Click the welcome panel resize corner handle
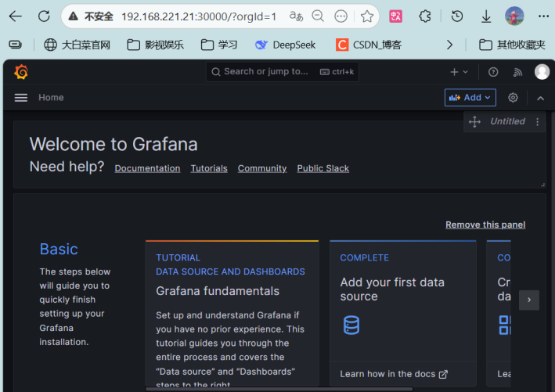Image resolution: width=555 pixels, height=392 pixels. tap(542, 185)
